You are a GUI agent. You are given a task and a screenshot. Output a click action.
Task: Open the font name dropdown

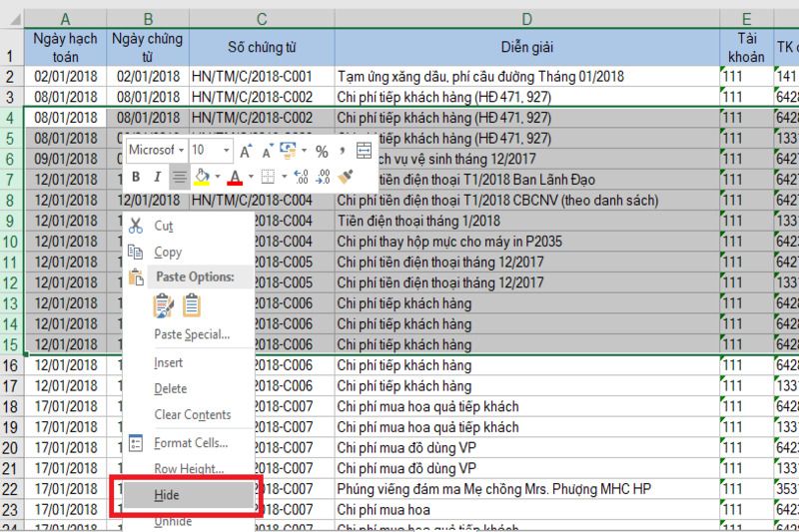[181, 151]
